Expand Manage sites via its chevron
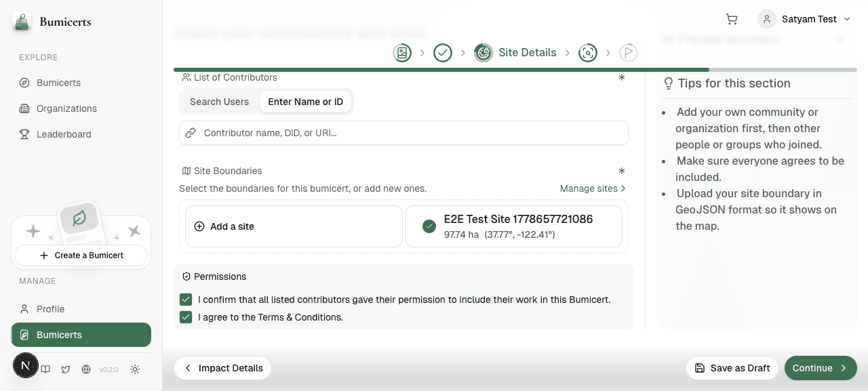This screenshot has width=868, height=391. click(x=623, y=188)
